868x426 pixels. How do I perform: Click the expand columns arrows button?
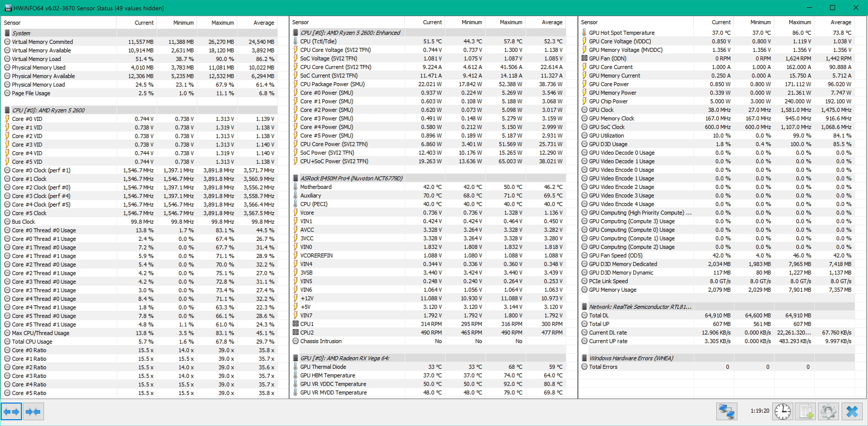point(11,411)
